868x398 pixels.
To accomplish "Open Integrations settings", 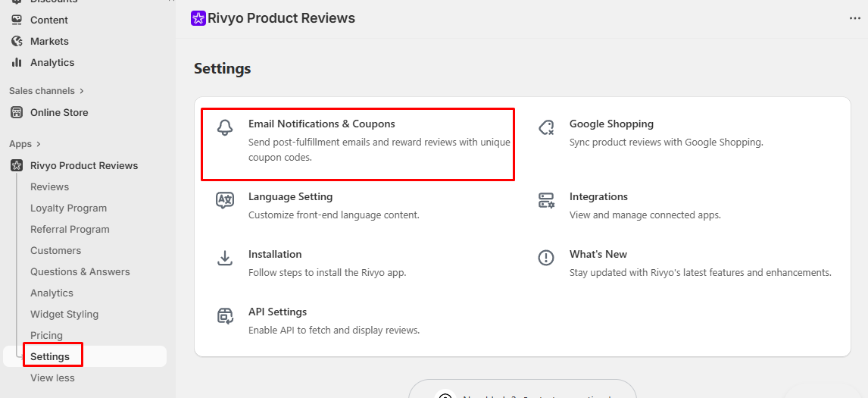I will 598,197.
